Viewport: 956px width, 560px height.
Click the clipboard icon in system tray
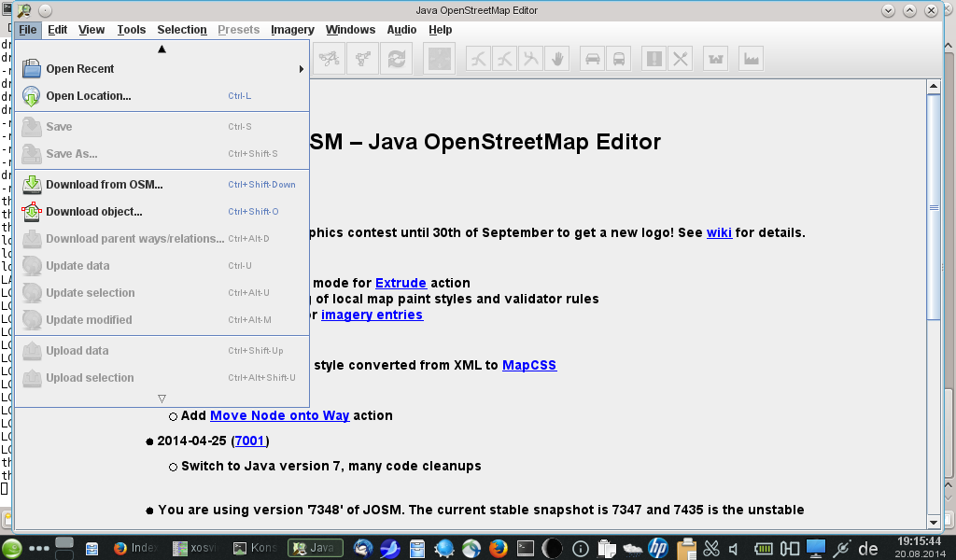point(687,549)
